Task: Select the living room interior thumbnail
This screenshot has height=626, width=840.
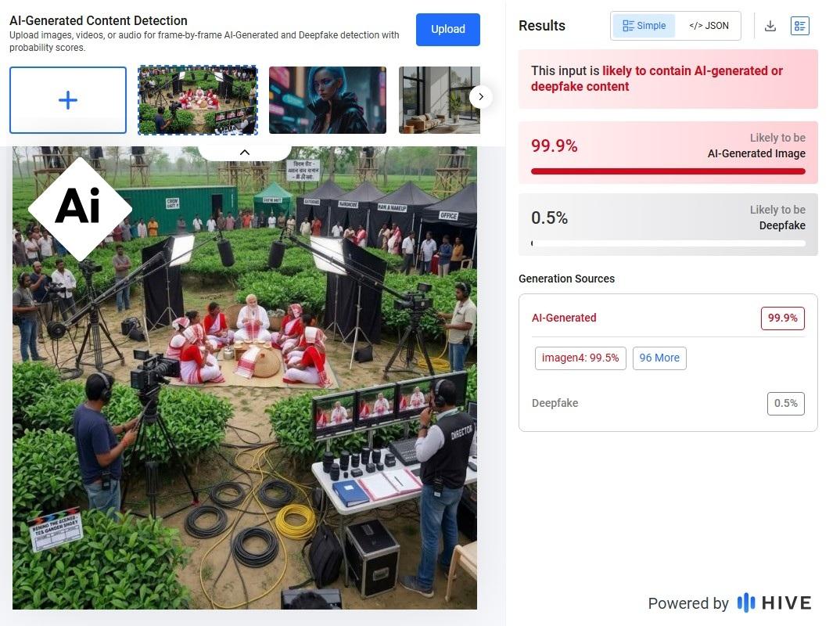Action: pyautogui.click(x=440, y=100)
